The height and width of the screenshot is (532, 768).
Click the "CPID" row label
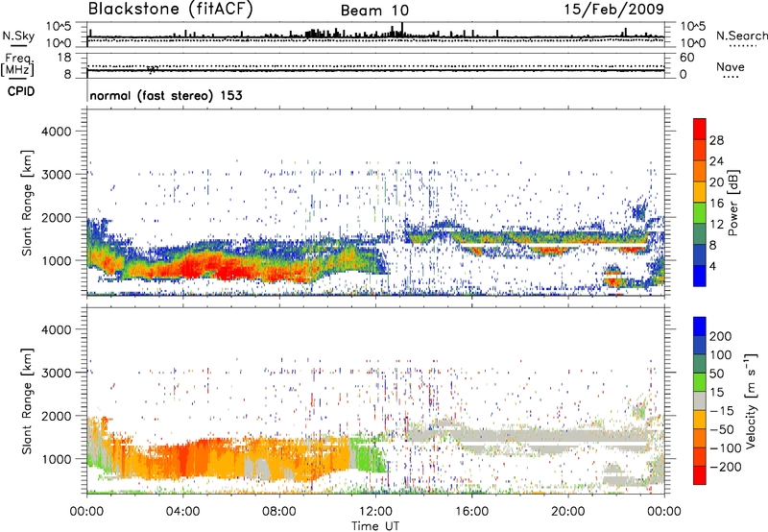pyautogui.click(x=21, y=91)
